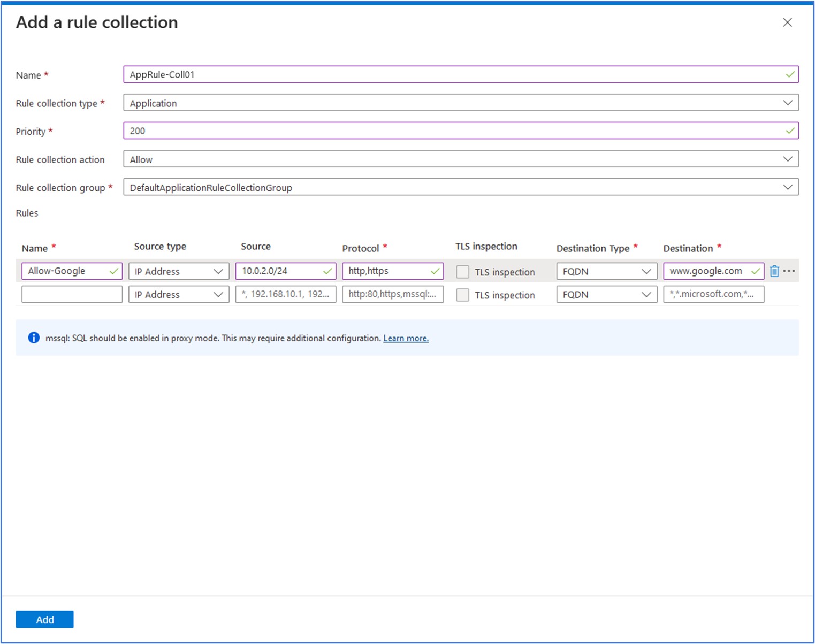The height and width of the screenshot is (644, 815).
Task: Open more options for the Allow-Google rule
Action: click(x=789, y=271)
